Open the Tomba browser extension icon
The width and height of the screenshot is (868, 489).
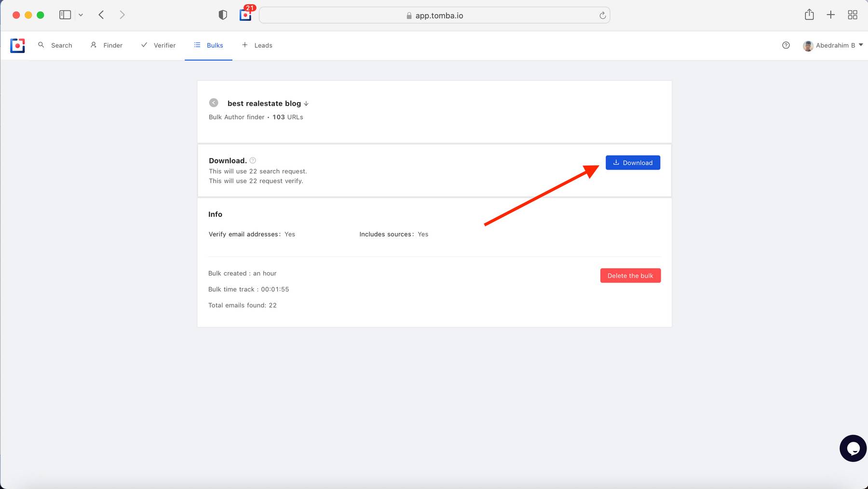click(245, 15)
